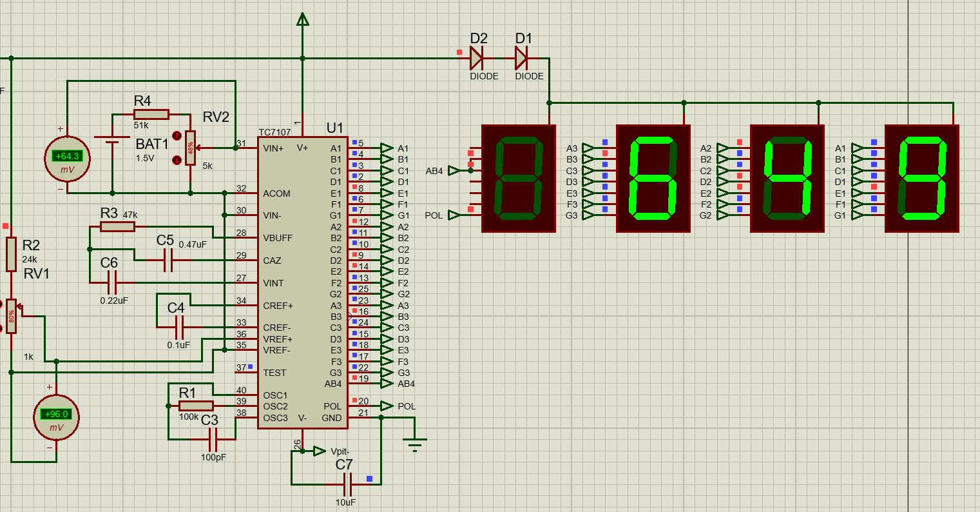The width and height of the screenshot is (980, 512).
Task: Select the C7 10uF capacitor
Action: (347, 483)
